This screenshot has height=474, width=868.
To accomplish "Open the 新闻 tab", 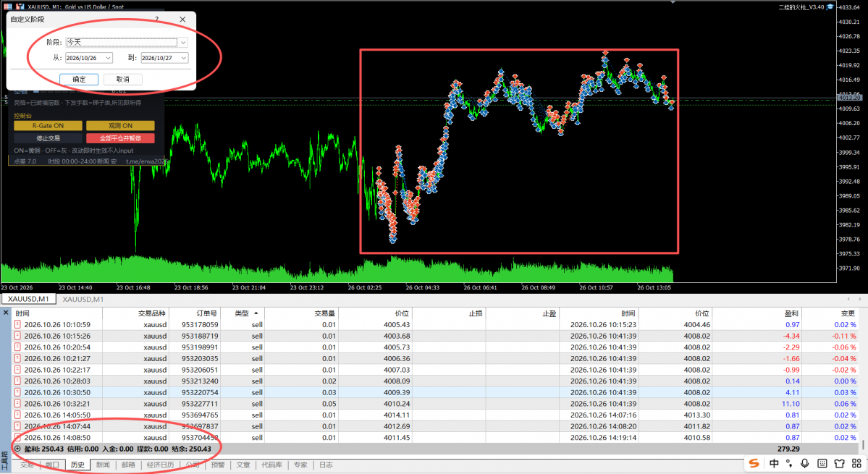I will (x=103, y=465).
